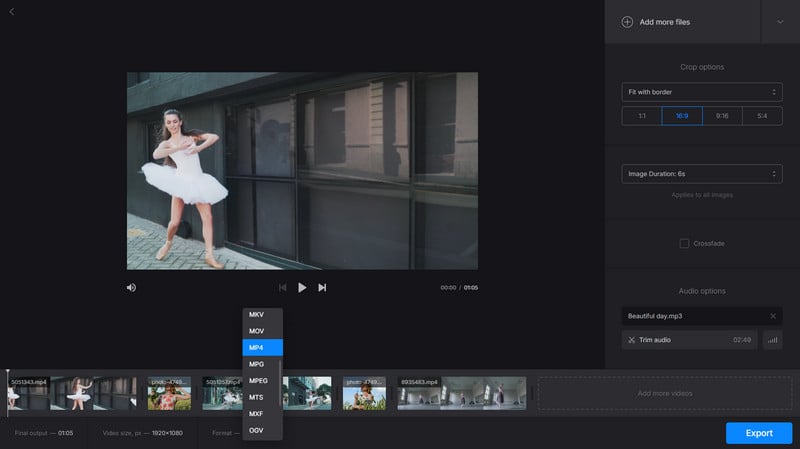Click the Trim audio button
Screen dimensions: 800x449
point(689,340)
